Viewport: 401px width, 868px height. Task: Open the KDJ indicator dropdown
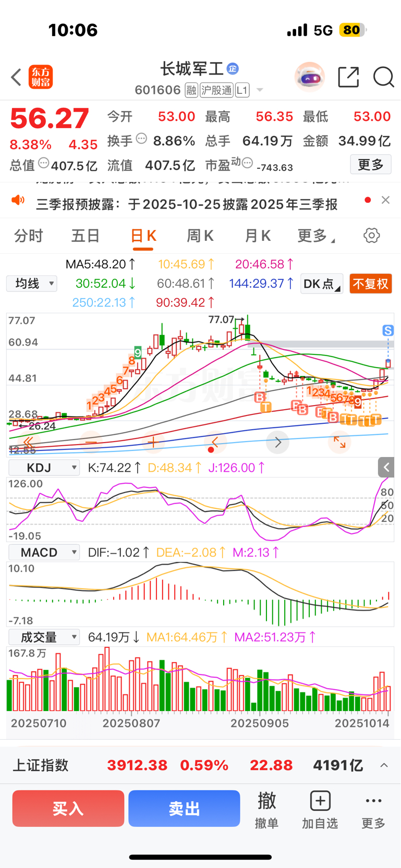tap(44, 467)
